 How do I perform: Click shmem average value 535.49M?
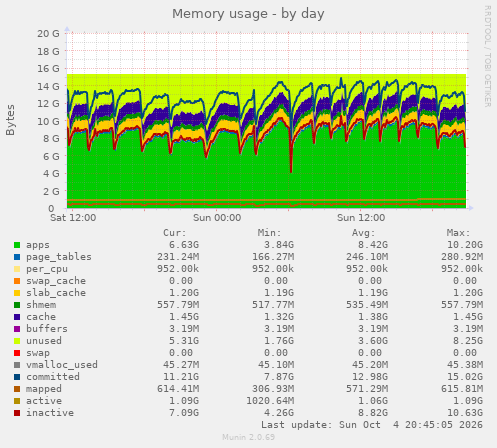[367, 305]
